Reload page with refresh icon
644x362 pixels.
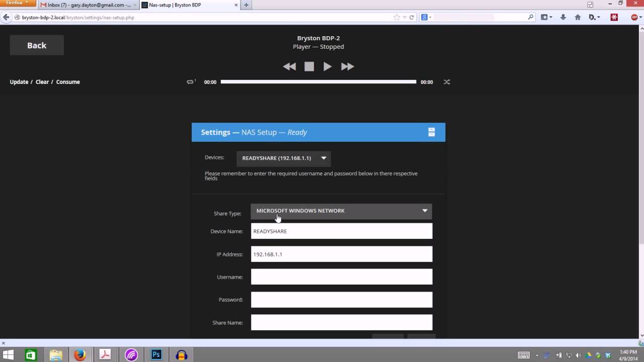[x=412, y=17]
